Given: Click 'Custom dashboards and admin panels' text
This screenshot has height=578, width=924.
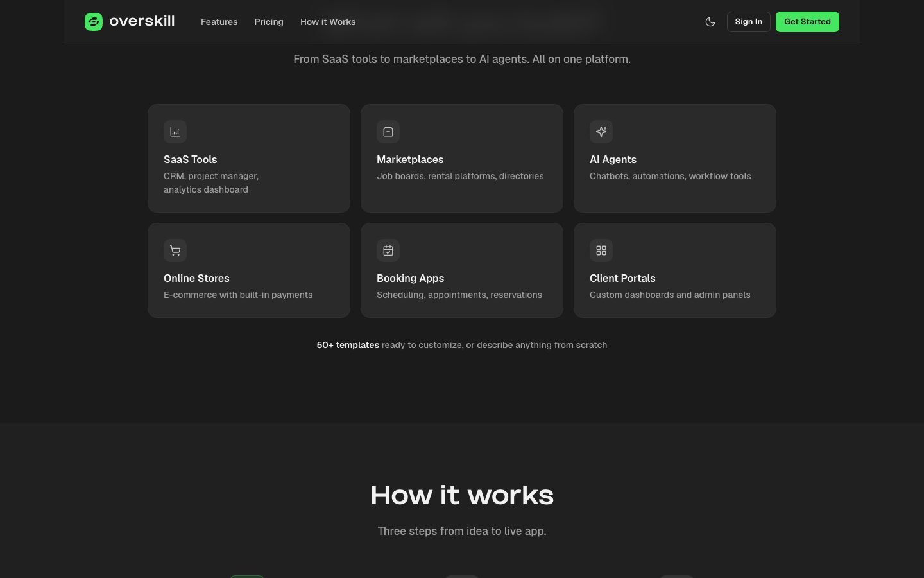Looking at the screenshot, I should pyautogui.click(x=670, y=295).
